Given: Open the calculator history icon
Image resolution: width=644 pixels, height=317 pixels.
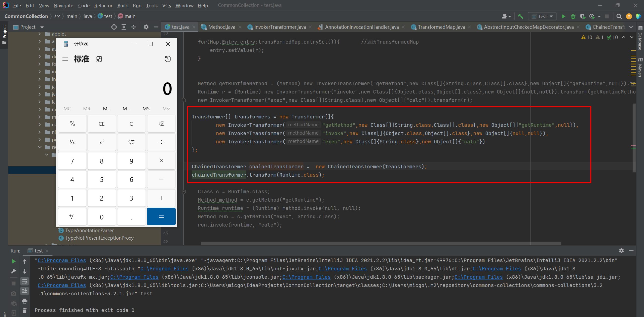Looking at the screenshot, I should point(168,59).
